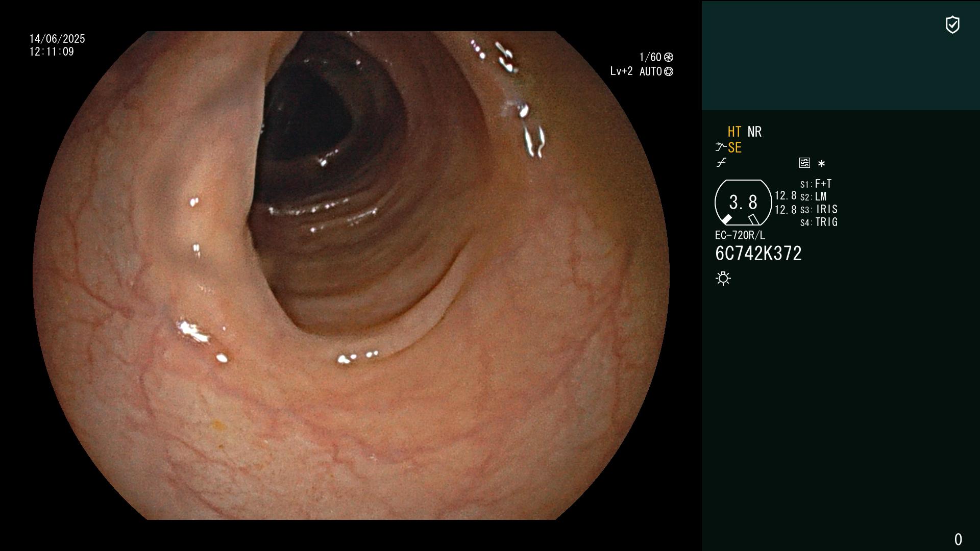
Task: Click the date 14/06/2025
Action: click(57, 39)
